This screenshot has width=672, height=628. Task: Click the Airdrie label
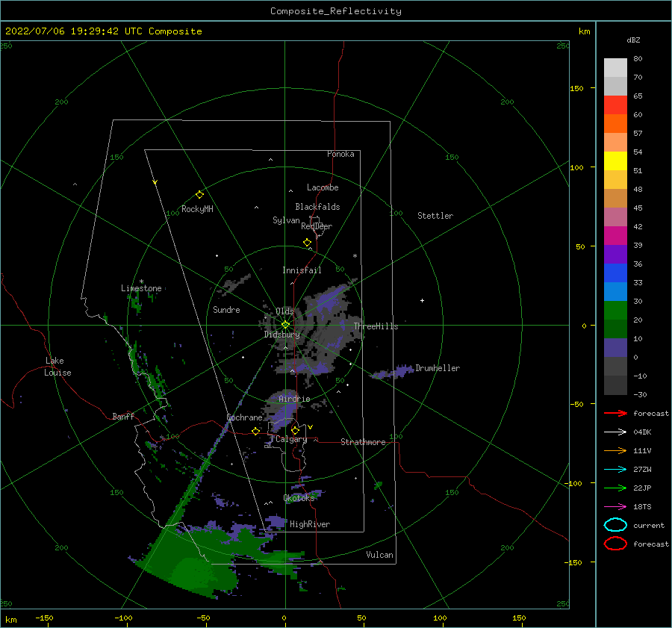point(294,399)
